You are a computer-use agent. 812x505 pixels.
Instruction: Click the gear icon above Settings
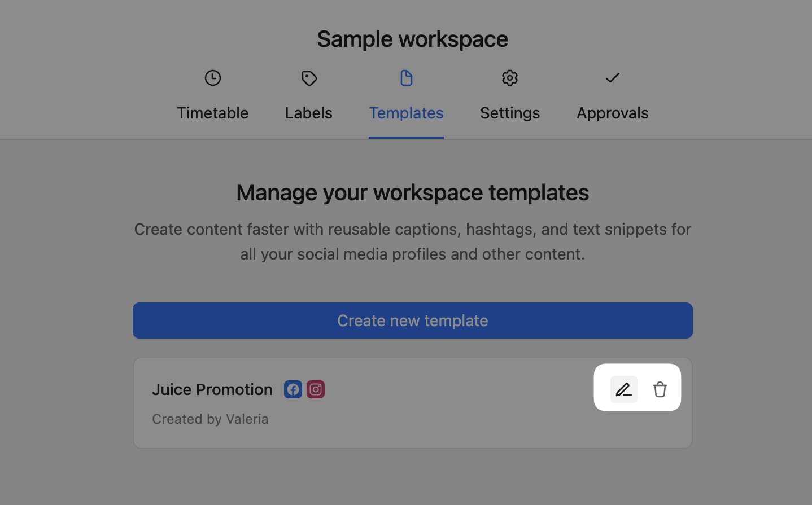pos(510,78)
